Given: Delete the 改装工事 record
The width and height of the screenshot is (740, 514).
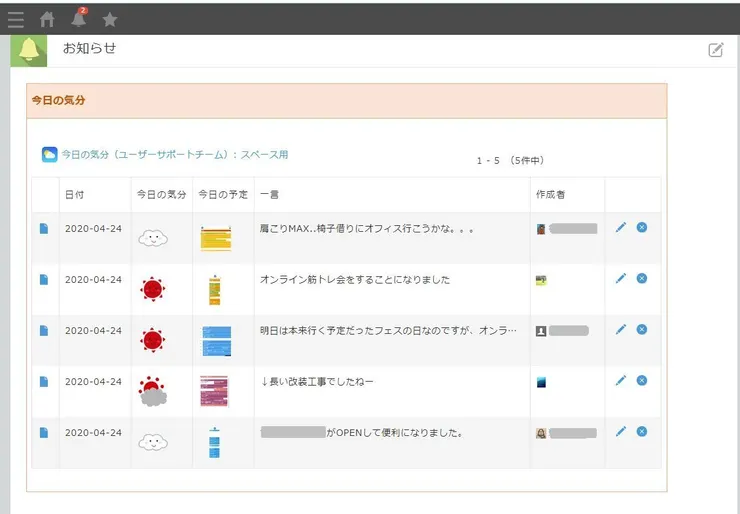Looking at the screenshot, I should pyautogui.click(x=642, y=381).
